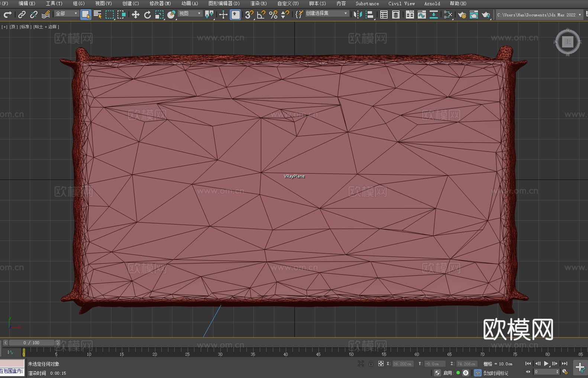Screen dimensions: 588x378
Task: Open the 创建选择集 named selection dropdown
Action: coord(327,13)
